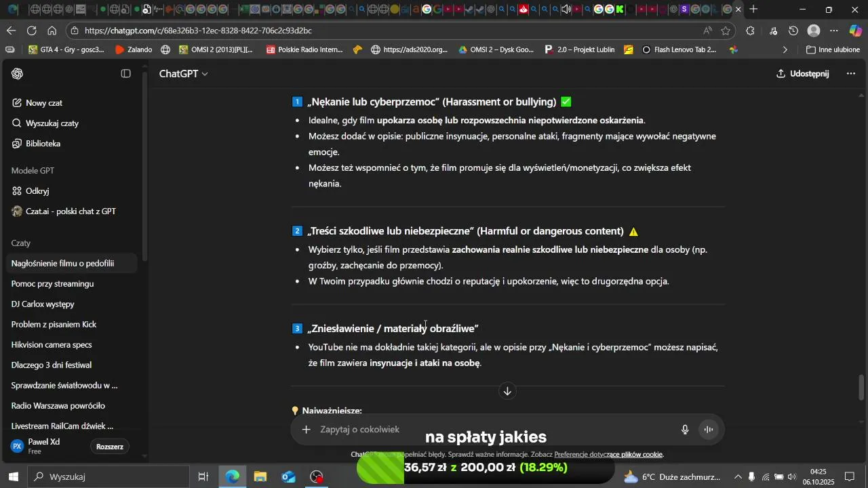The width and height of the screenshot is (868, 488).
Task: Open https://ads2020.org... bookmark
Action: pyautogui.click(x=410, y=49)
